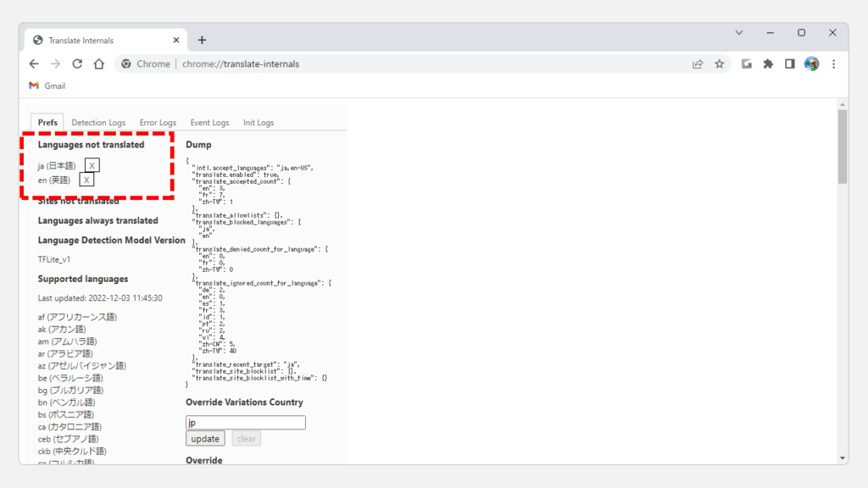The image size is (868, 488).
Task: Open the side panel icon
Action: 789,64
